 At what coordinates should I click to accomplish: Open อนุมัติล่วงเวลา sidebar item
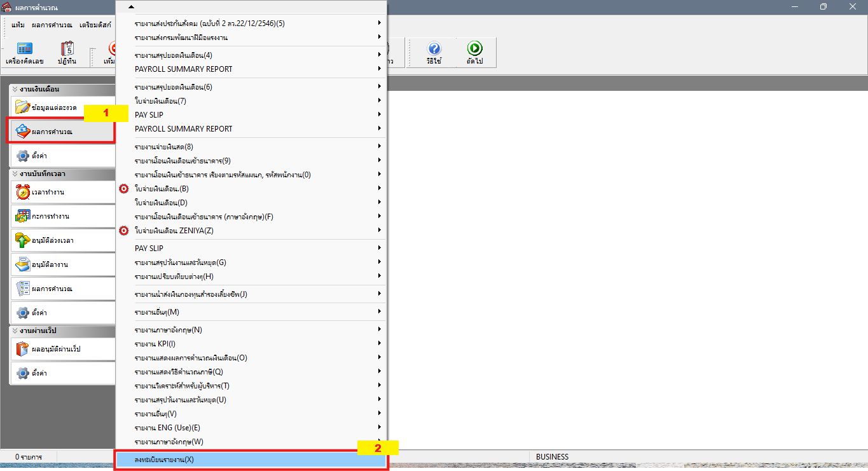click(x=62, y=240)
